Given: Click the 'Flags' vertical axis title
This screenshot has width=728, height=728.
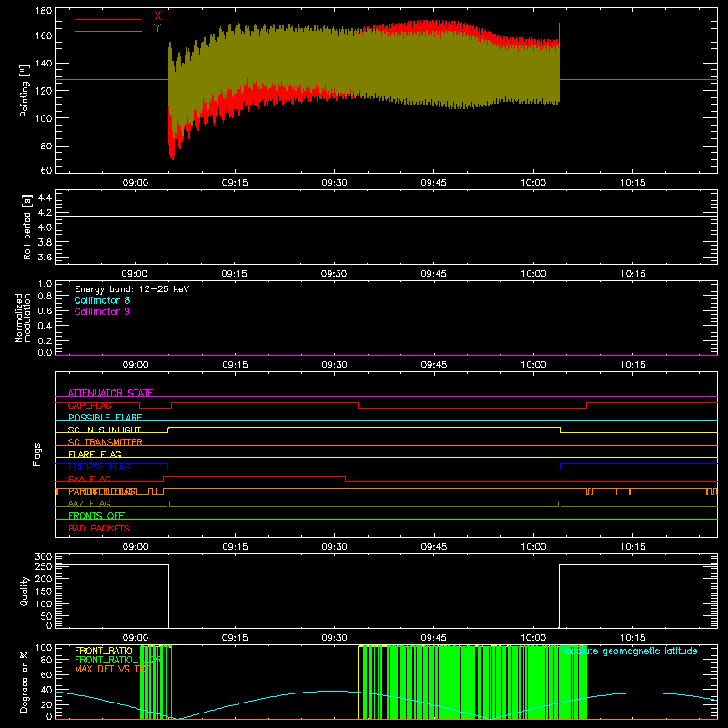Looking at the screenshot, I should click(37, 454).
